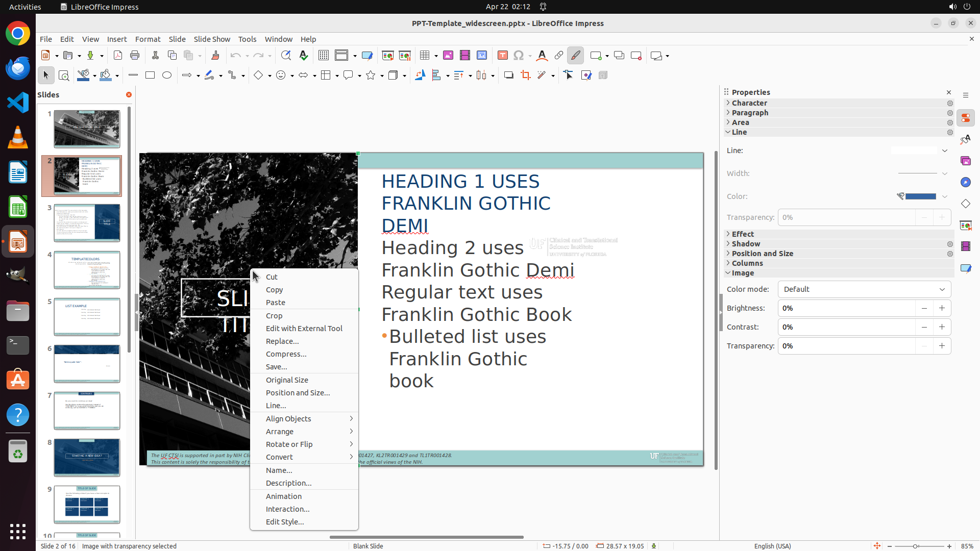Expand the Shadow section in Properties
The image size is (980, 551).
[746, 244]
